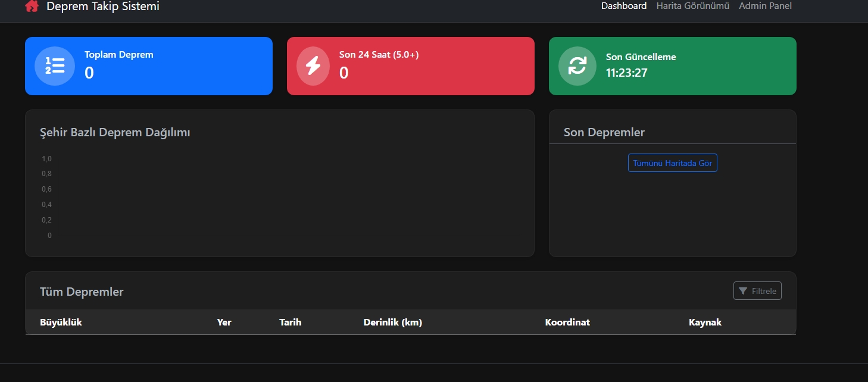The image size is (868, 382).
Task: Click the Son Depremler heading
Action: pos(604,133)
